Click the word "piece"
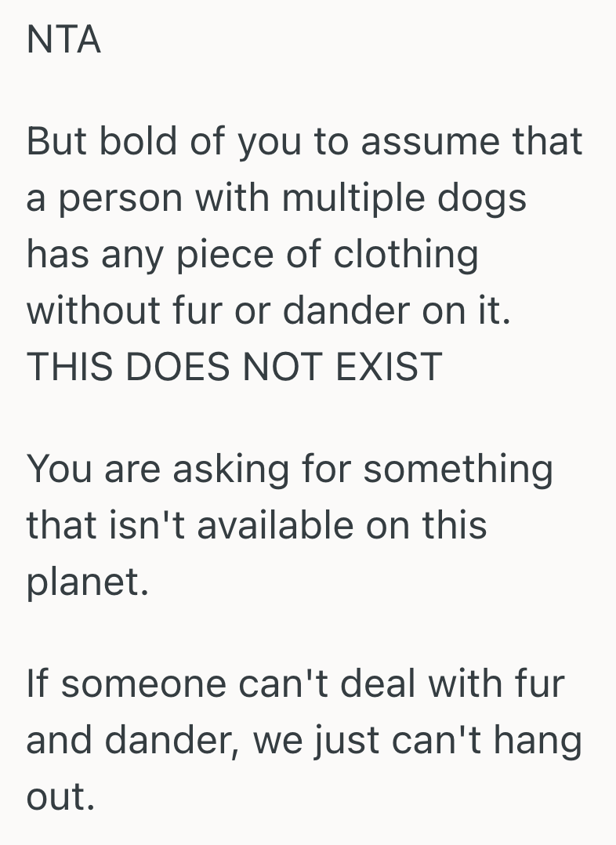616x845 pixels. (x=216, y=253)
